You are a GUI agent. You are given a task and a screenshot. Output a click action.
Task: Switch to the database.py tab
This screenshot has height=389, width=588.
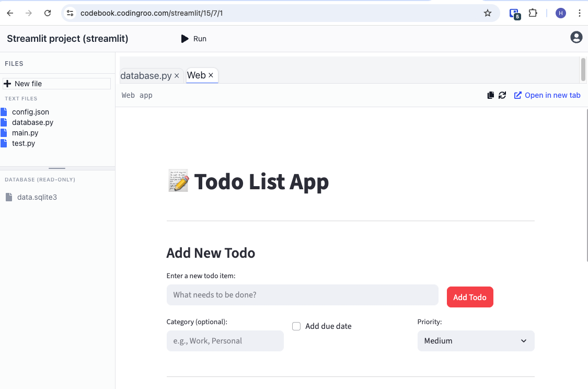pos(146,75)
